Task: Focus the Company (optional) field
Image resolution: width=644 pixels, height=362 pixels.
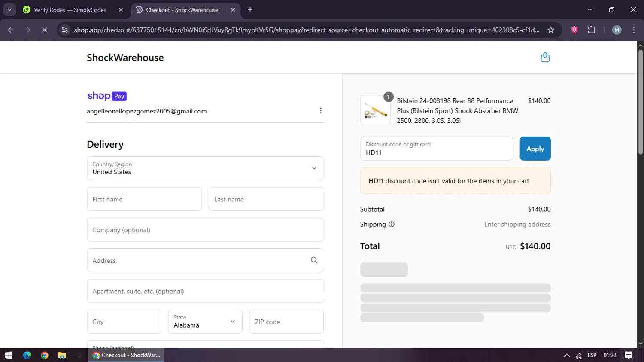Action: (205, 230)
